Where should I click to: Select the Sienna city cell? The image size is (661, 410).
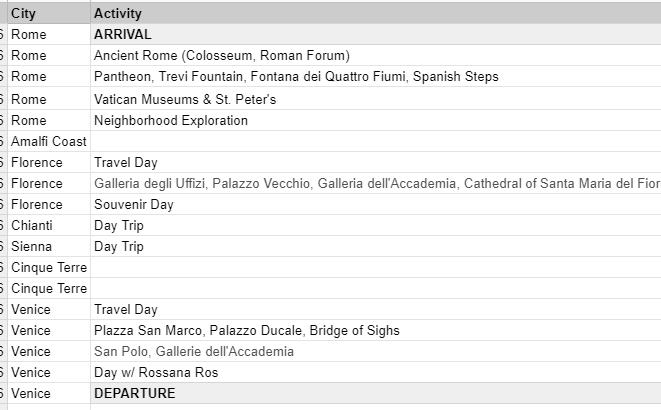click(x=48, y=246)
